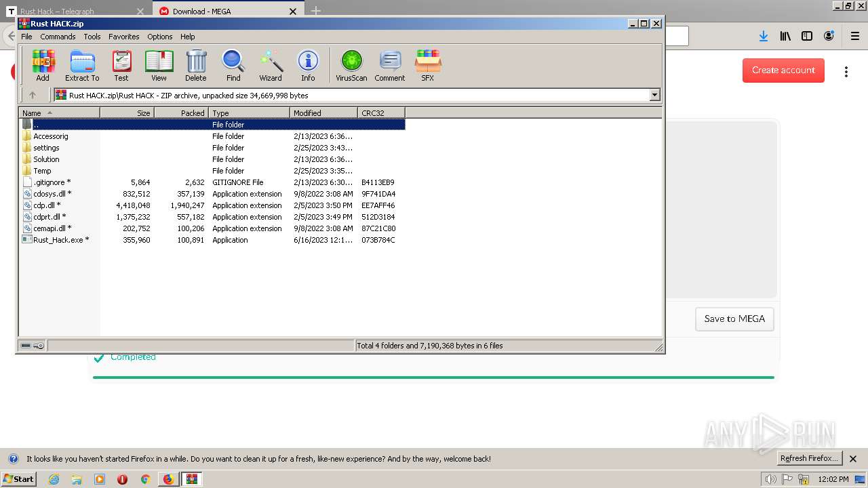Select the settings folder
868x488 pixels.
click(46, 148)
